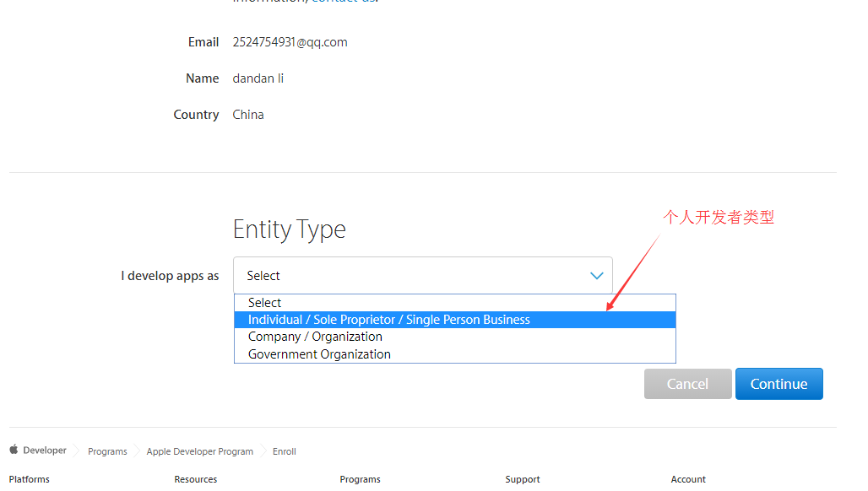Choose Government Organization entity type
This screenshot has height=491, width=868.
[319, 354]
